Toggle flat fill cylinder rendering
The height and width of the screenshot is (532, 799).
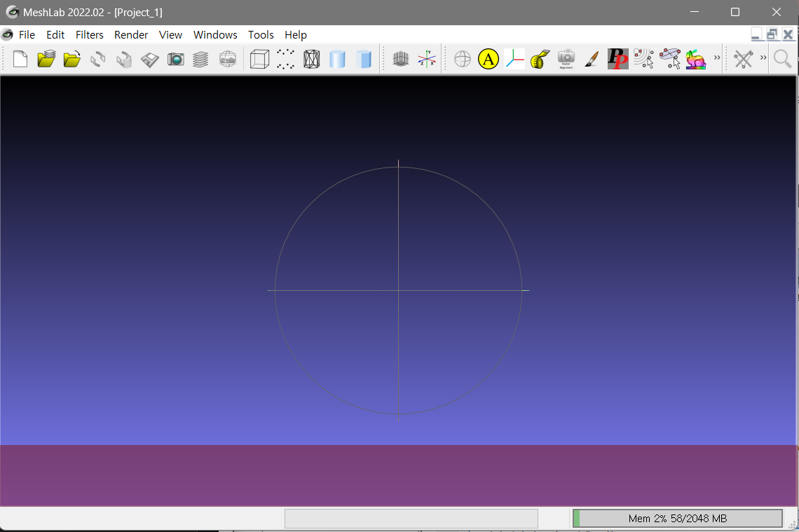[x=363, y=60]
